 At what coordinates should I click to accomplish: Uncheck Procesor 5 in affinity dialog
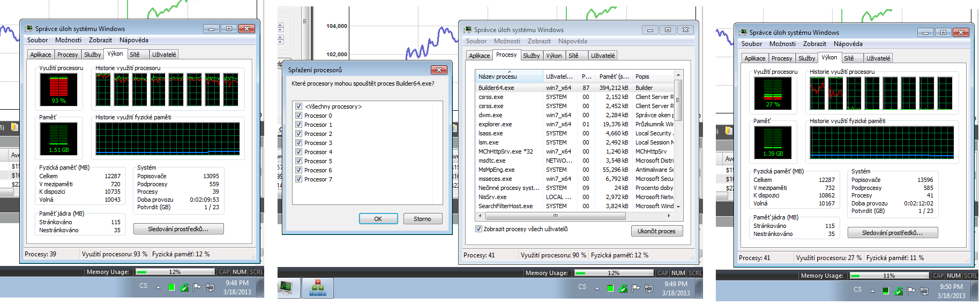point(298,161)
